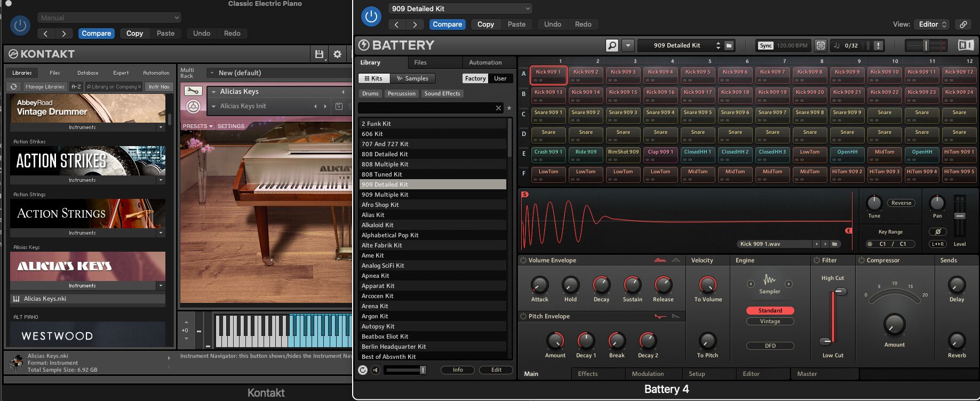Click the save snapshot icon next to Alicias Keys Init
The height and width of the screenshot is (401, 980).
[x=339, y=106]
